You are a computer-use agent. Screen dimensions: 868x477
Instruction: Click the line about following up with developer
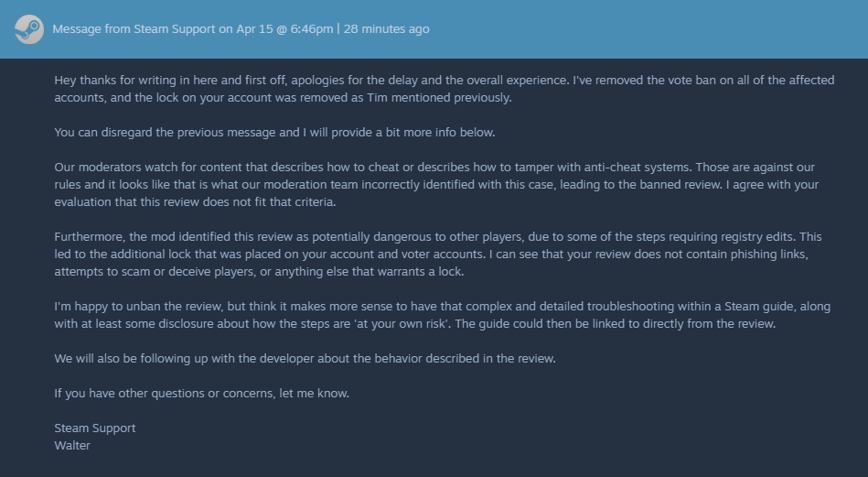(x=305, y=358)
